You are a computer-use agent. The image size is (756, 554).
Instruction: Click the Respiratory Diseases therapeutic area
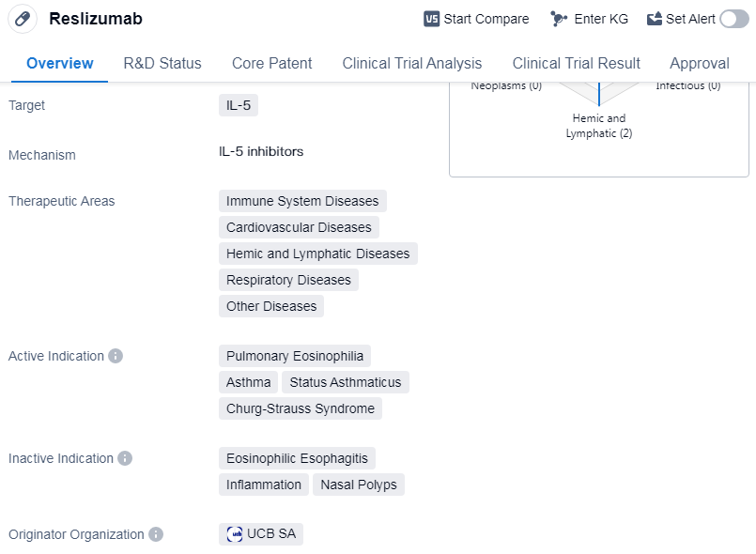pos(288,280)
